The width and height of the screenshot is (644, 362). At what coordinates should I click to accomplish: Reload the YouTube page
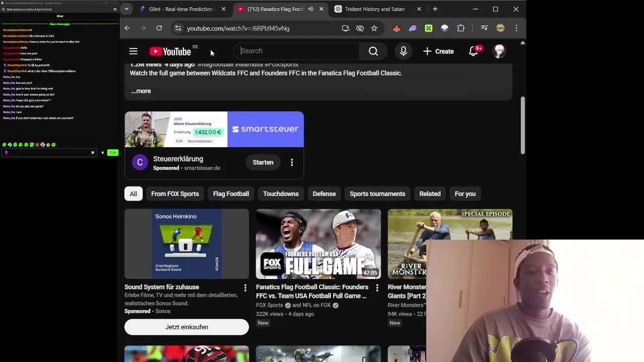(159, 28)
